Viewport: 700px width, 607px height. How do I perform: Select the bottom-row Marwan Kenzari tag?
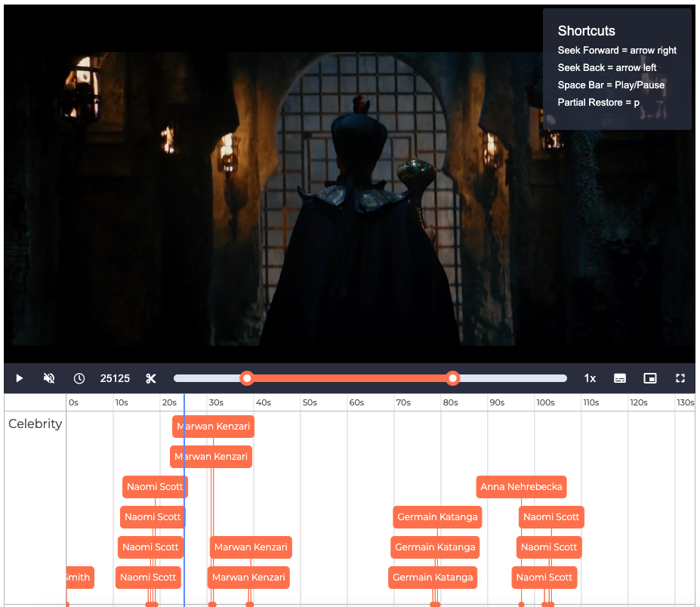click(x=248, y=577)
